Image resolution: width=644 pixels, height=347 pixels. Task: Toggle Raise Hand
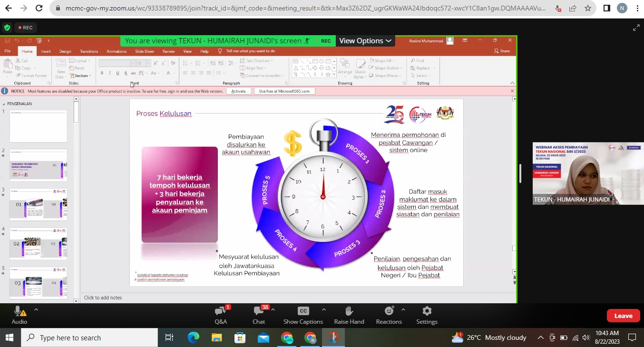point(349,315)
